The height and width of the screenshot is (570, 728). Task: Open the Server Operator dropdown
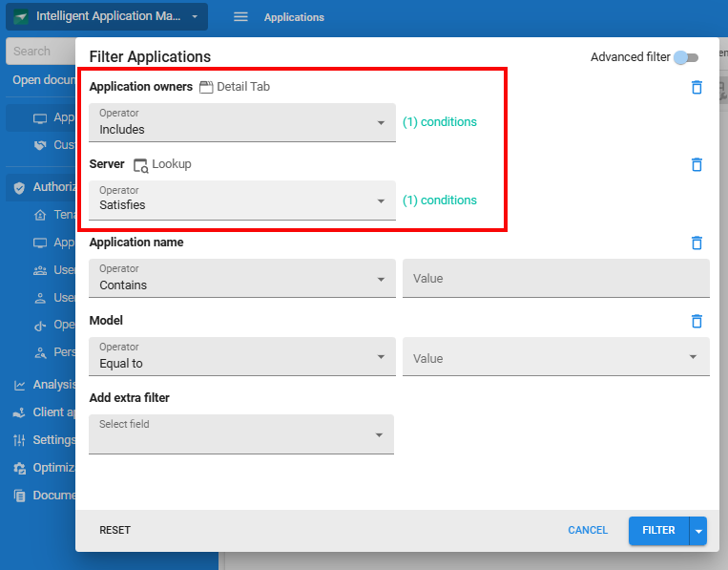(242, 200)
